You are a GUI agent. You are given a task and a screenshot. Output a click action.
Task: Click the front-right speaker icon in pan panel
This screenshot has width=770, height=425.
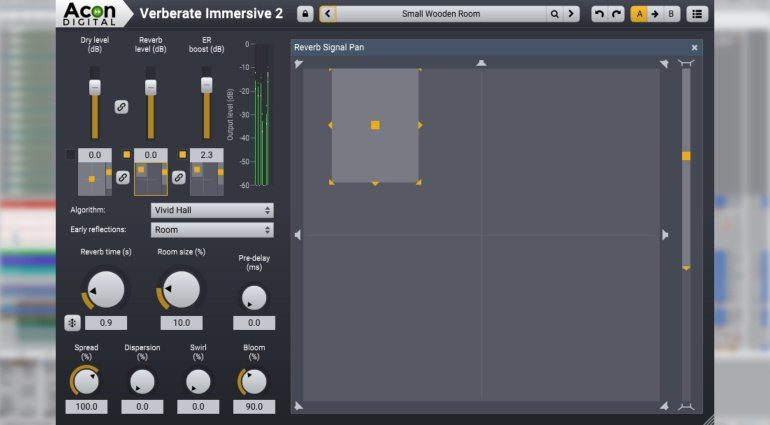[x=664, y=64]
